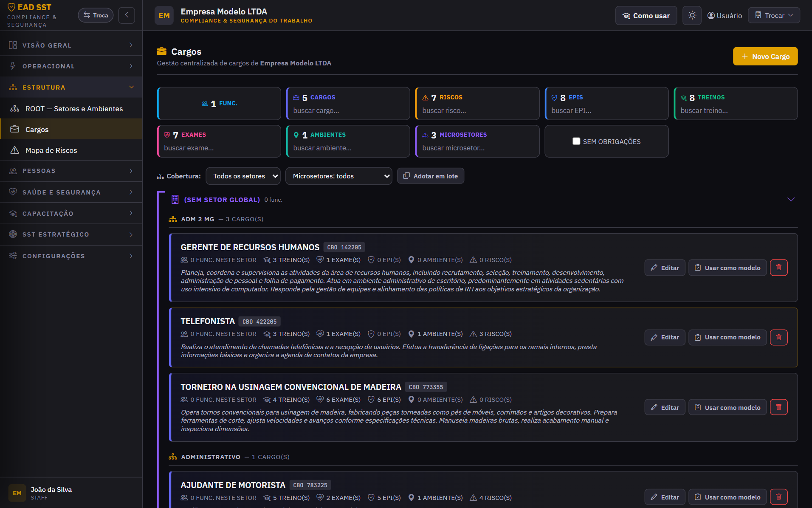Delete the Gerente de Recursos Humanos cargo
Image resolution: width=812 pixels, height=508 pixels.
(x=778, y=268)
